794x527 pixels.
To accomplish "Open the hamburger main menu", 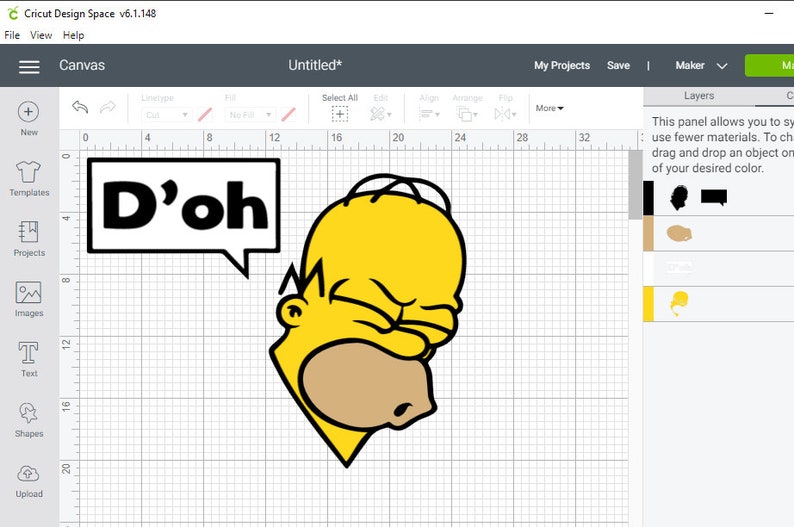I will (x=29, y=66).
